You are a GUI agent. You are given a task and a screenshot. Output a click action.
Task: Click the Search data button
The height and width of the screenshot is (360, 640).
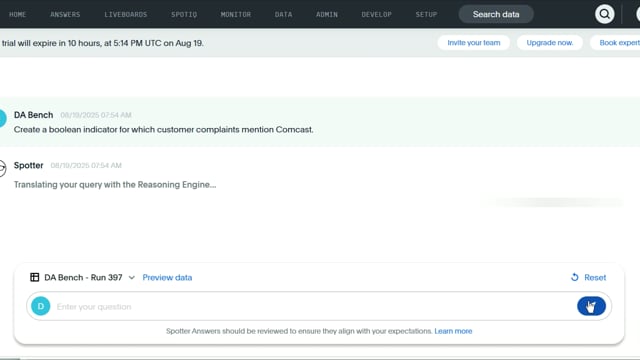496,14
